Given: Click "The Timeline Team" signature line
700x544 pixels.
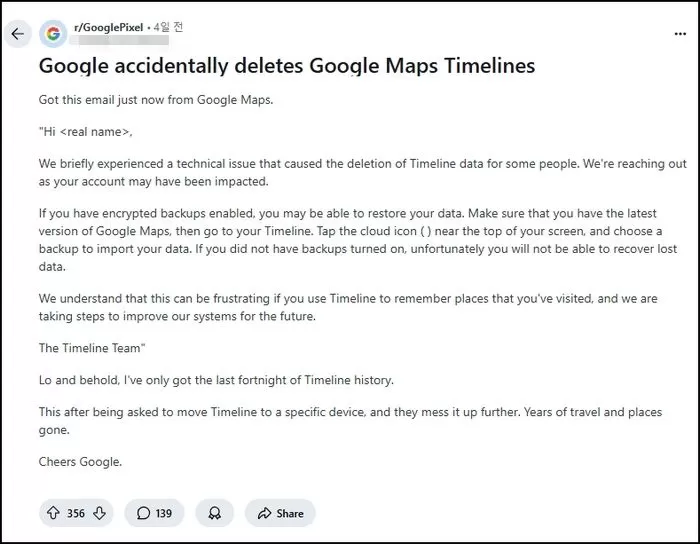Looking at the screenshot, I should [90, 348].
